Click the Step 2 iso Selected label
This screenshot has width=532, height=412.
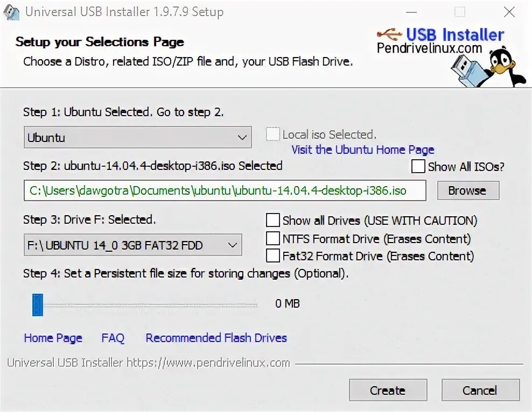pos(153,166)
